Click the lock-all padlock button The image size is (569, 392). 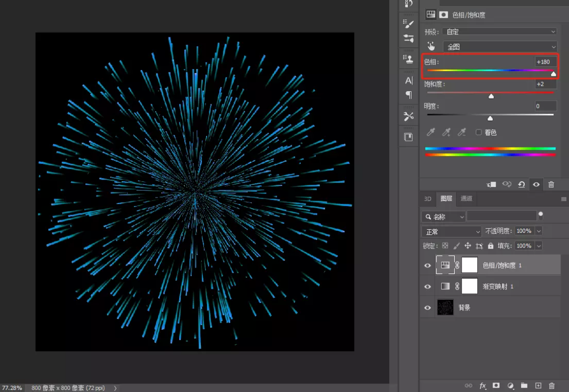tap(490, 246)
